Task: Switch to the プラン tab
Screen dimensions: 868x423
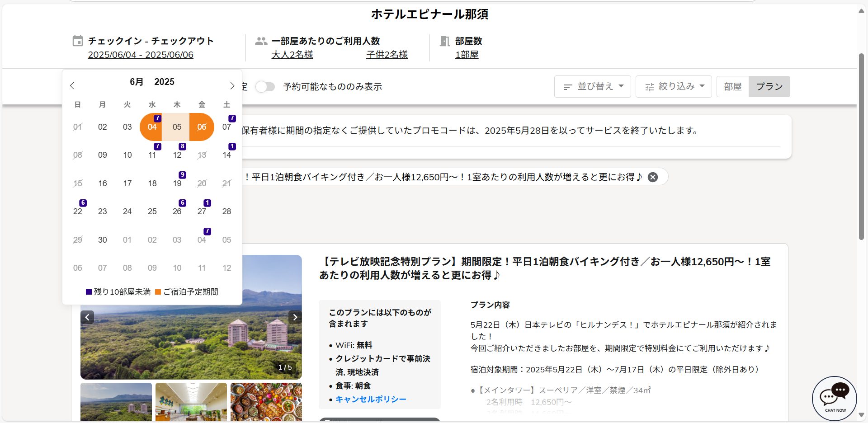Action: (769, 86)
